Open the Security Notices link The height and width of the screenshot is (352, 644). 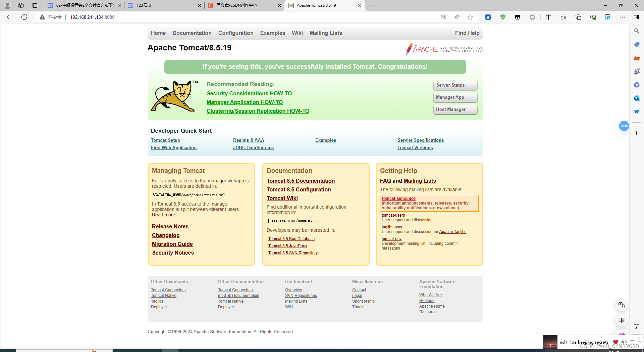point(173,253)
